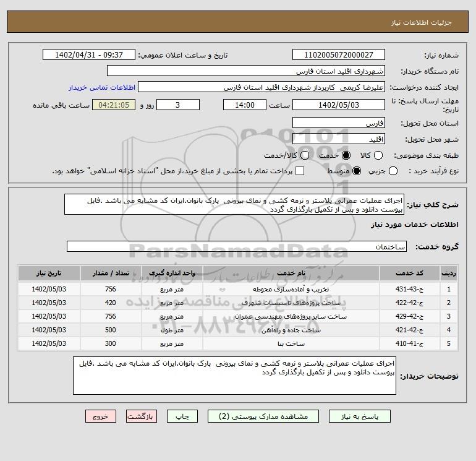This screenshot has height=461, width=476.
Task: Click 'ساخت پروژه‌های تاسیسات شهری' service name
Action: (x=291, y=303)
